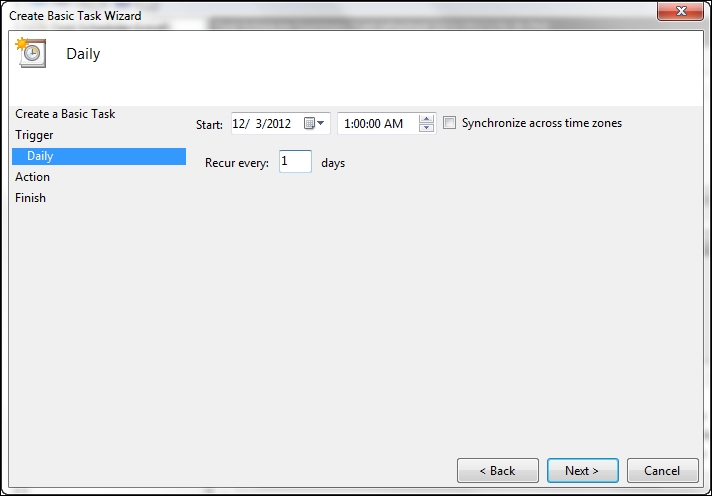Cancel the Create Basic Task Wizard
The width and height of the screenshot is (712, 496).
click(663, 471)
